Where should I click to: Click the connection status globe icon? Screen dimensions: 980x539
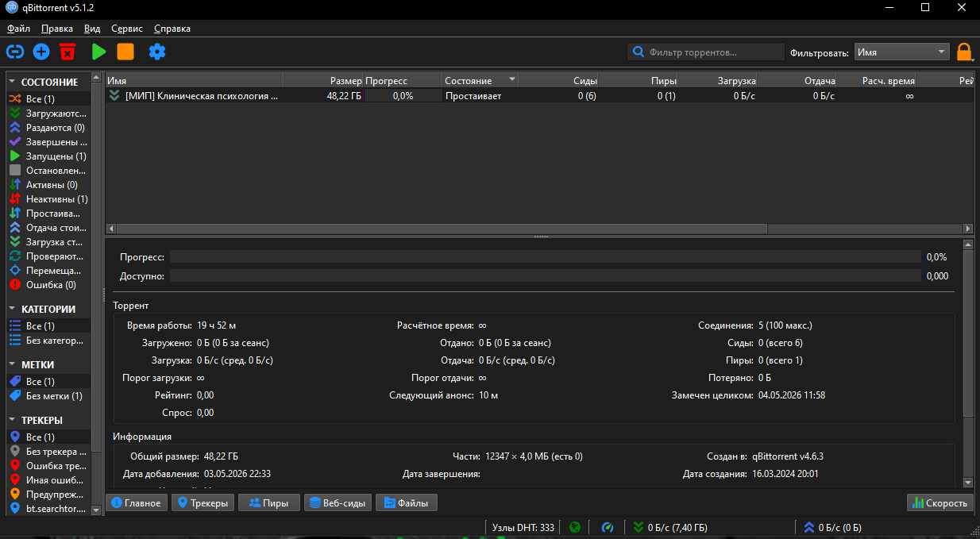click(575, 527)
